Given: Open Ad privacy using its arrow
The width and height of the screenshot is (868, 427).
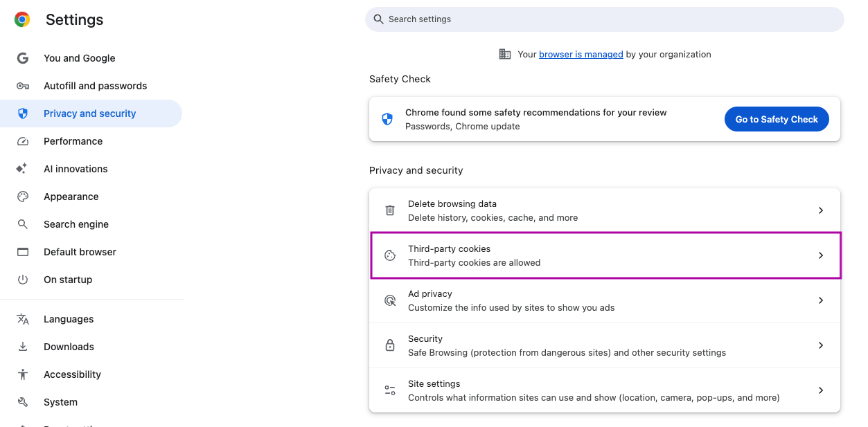Looking at the screenshot, I should pyautogui.click(x=821, y=300).
